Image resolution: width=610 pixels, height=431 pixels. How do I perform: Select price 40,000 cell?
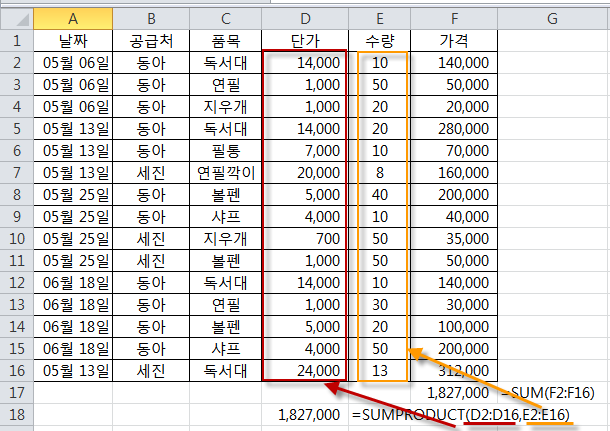point(454,216)
